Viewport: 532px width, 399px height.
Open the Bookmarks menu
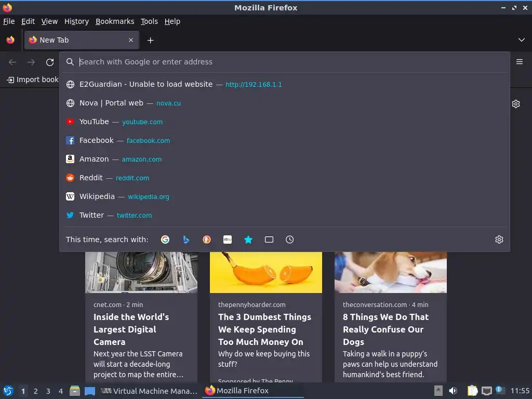pyautogui.click(x=115, y=21)
